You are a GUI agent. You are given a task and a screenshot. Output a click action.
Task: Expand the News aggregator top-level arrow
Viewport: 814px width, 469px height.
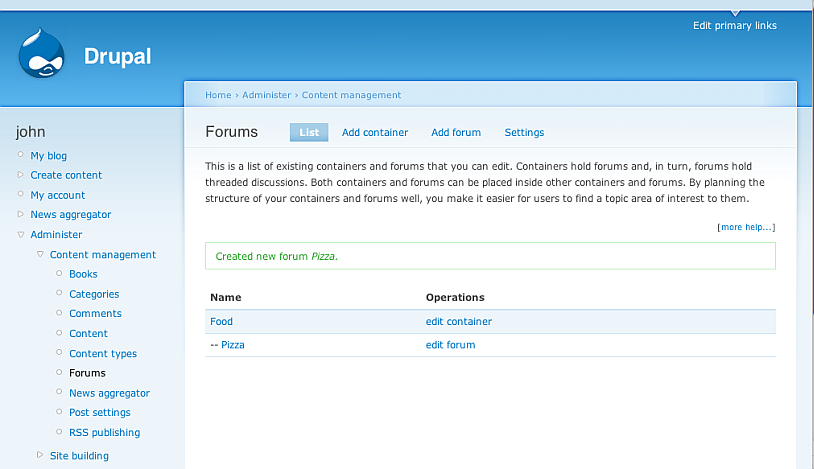click(20, 214)
